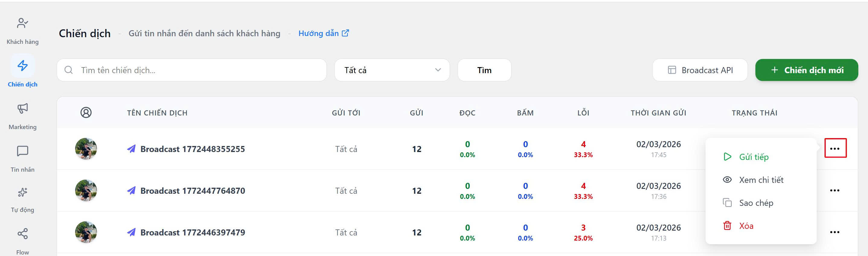The image size is (868, 256).
Task: Open more options for Broadcast 1772446397479
Action: pyautogui.click(x=834, y=232)
